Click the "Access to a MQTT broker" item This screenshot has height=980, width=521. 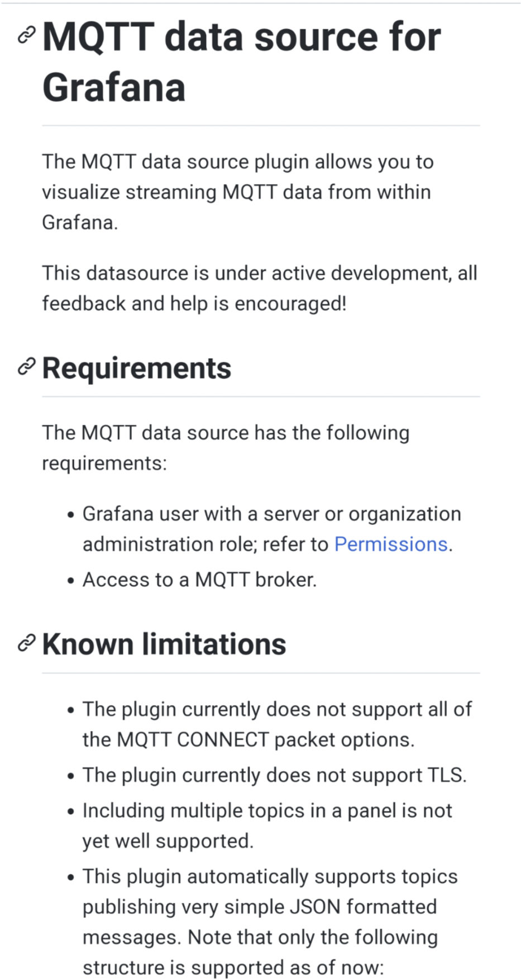pos(199,580)
